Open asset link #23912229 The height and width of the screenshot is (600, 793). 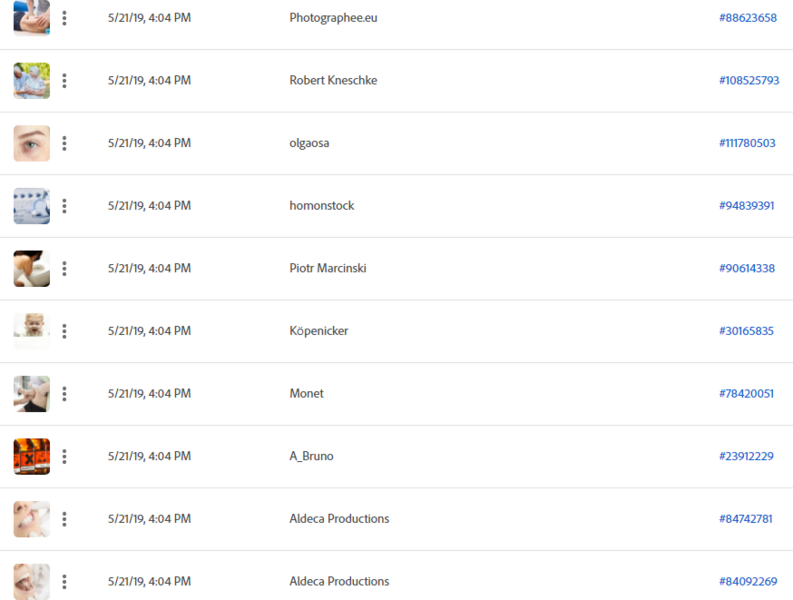746,456
